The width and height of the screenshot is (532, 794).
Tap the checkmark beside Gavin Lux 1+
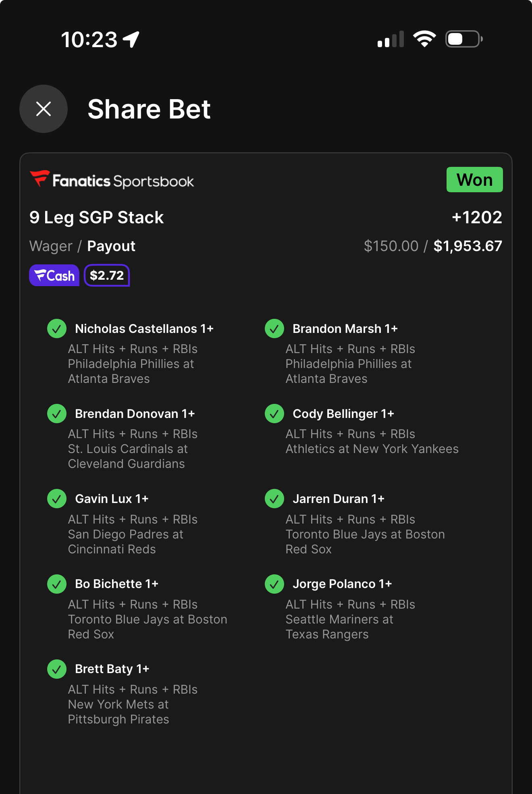[57, 499]
